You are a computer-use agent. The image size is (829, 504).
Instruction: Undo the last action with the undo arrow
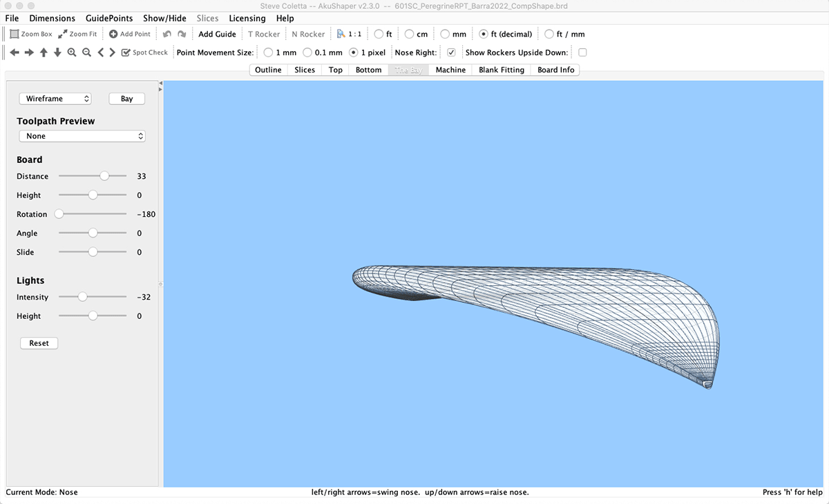pyautogui.click(x=167, y=34)
